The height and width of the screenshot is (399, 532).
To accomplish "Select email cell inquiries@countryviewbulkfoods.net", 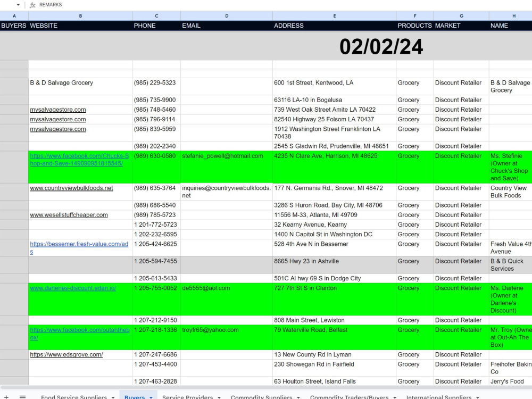I will click(227, 192).
